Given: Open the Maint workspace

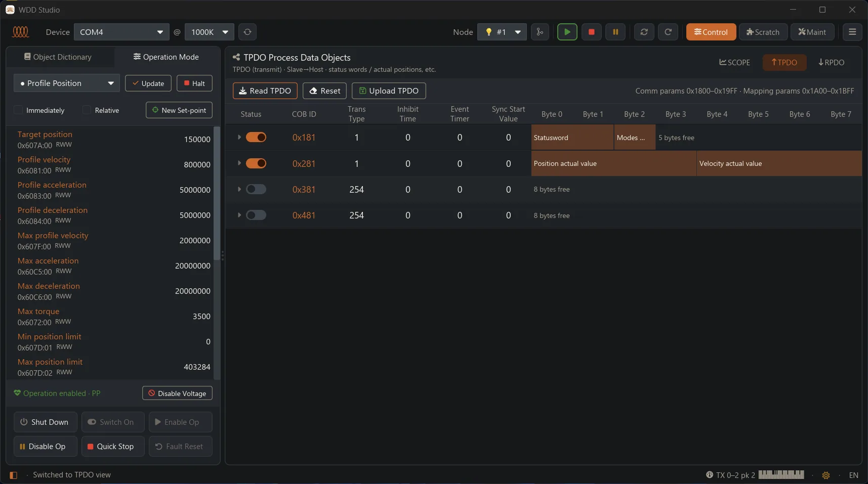Looking at the screenshot, I should pos(812,32).
